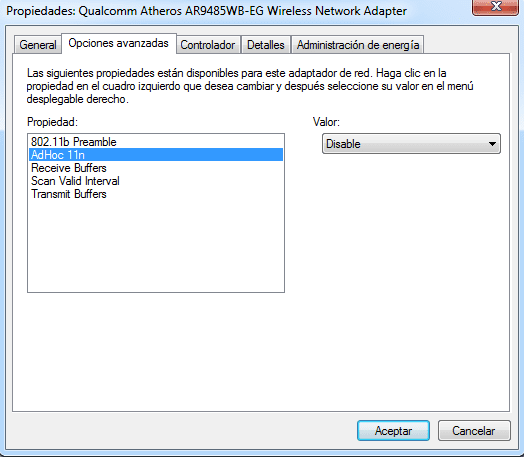This screenshot has height=457, width=524.
Task: Click the Aceptar button
Action: (393, 431)
